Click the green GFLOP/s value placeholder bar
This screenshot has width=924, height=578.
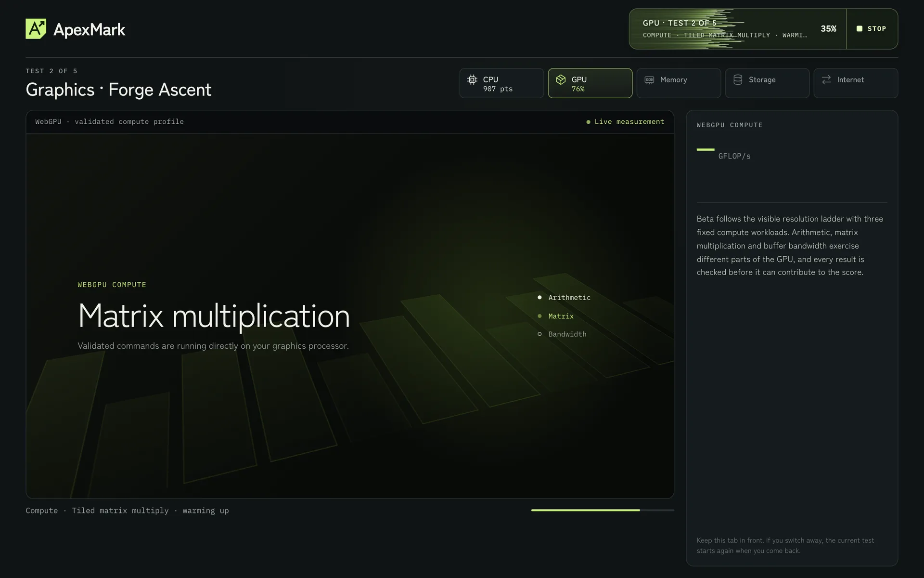point(706,150)
